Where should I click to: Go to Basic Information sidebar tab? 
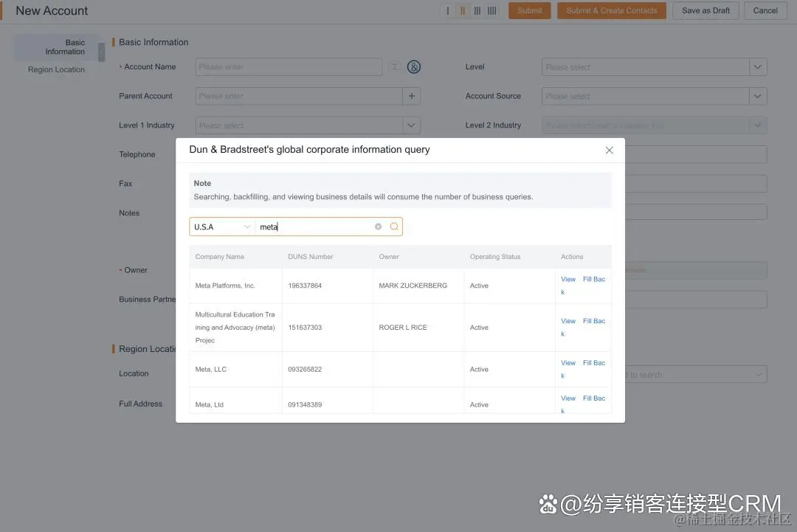[x=56, y=46]
